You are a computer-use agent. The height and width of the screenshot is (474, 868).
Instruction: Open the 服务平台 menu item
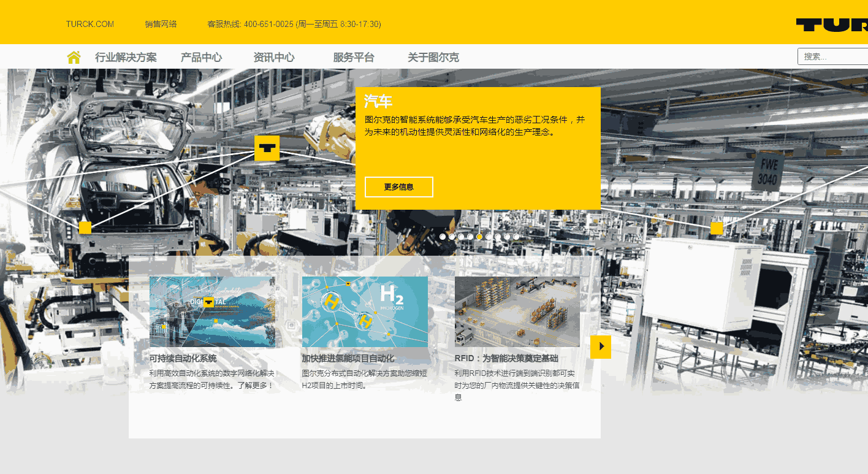pyautogui.click(x=354, y=58)
